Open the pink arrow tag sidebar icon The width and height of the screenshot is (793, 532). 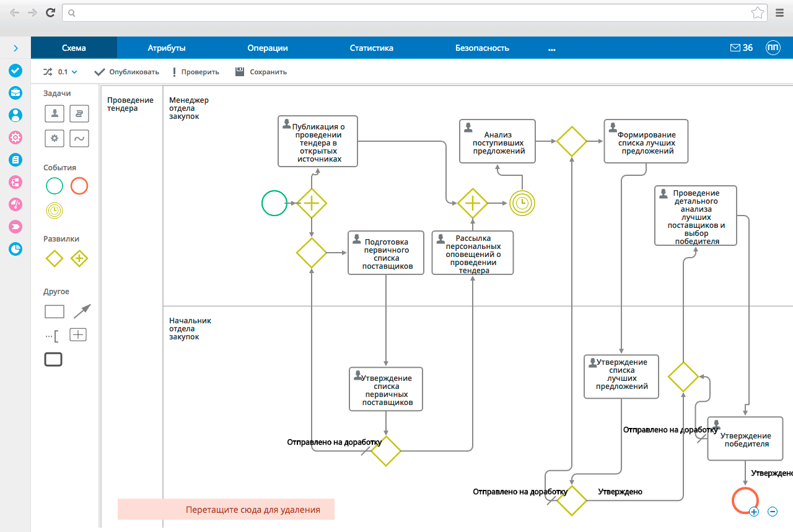point(15,227)
